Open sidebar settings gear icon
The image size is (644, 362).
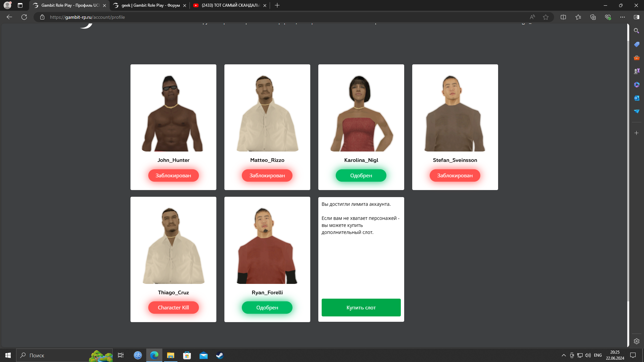[x=636, y=341]
